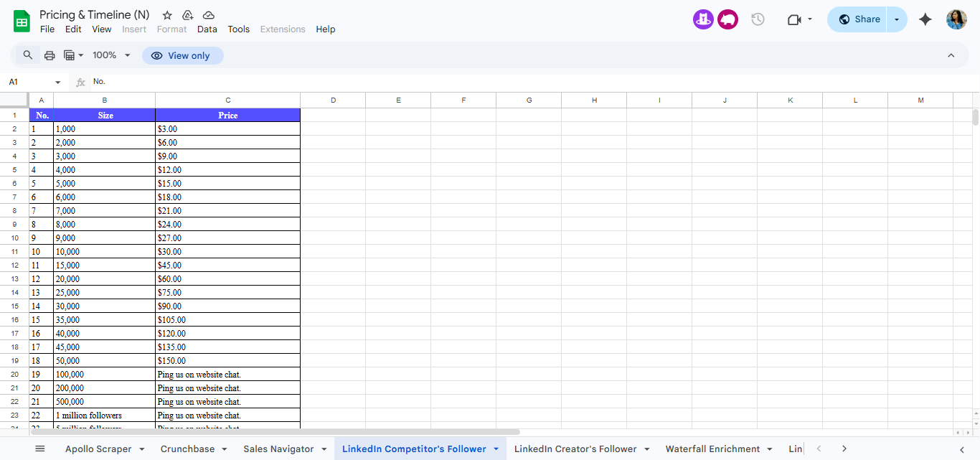This screenshot has height=460, width=980.
Task: Select column B header
Action: [105, 100]
